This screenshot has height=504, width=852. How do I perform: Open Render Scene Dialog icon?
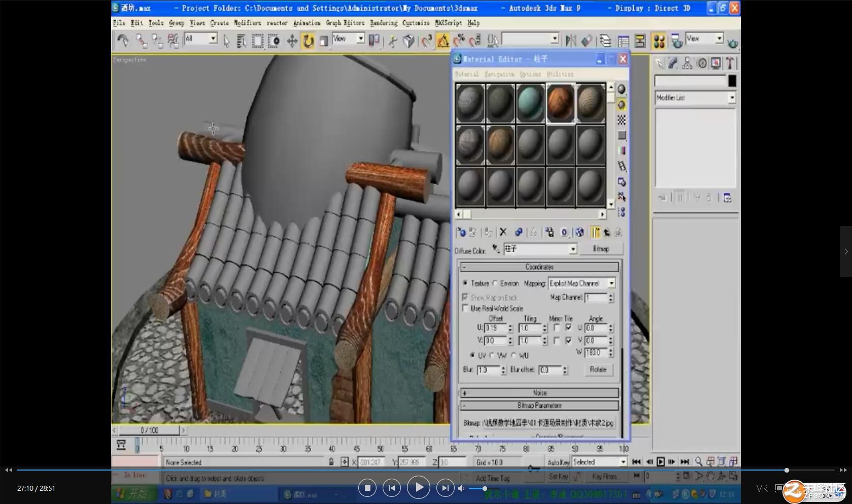pos(676,41)
